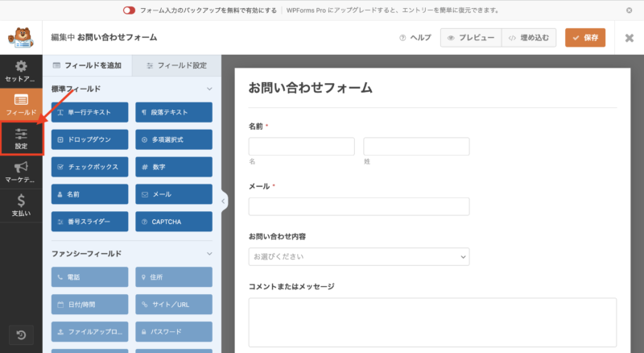Screen dimensions: 644x353
Task: Enable form entry backup toggle
Action: (x=129, y=10)
